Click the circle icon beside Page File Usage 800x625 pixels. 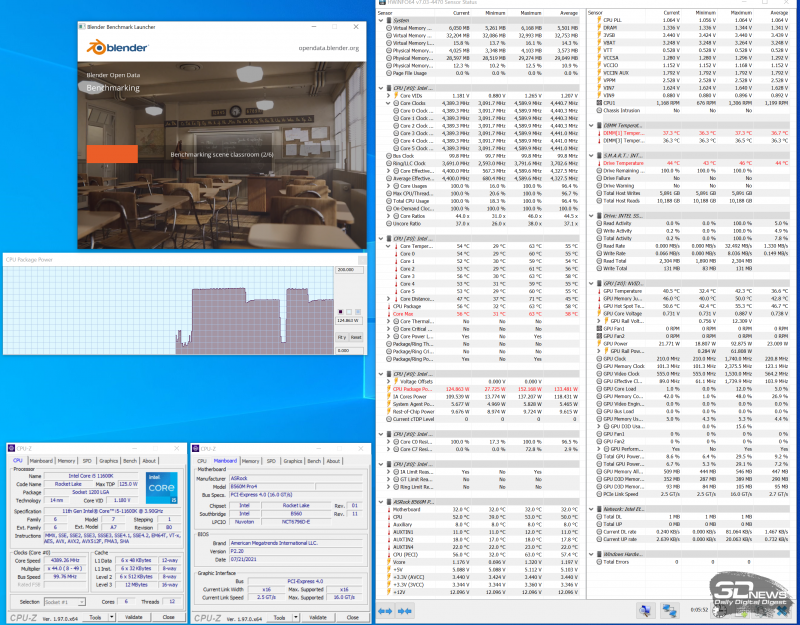pyautogui.click(x=389, y=73)
